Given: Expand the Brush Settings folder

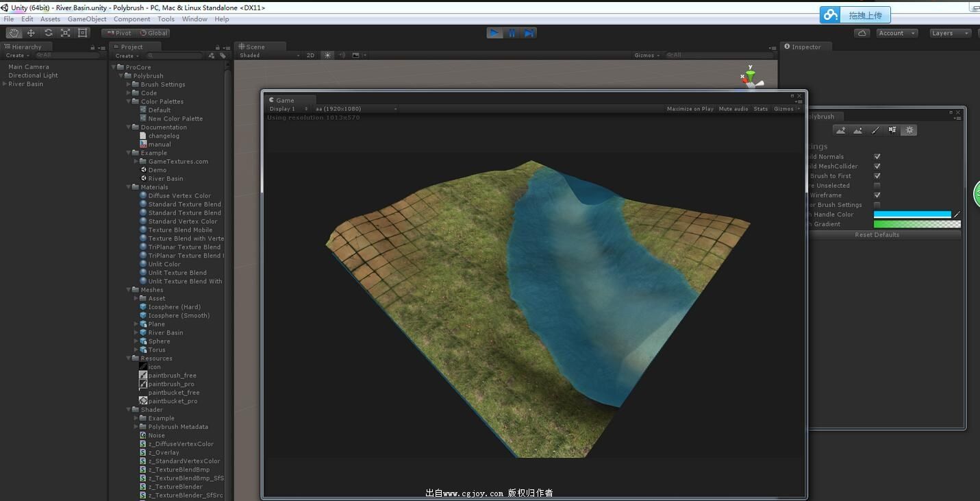Looking at the screenshot, I should [128, 84].
